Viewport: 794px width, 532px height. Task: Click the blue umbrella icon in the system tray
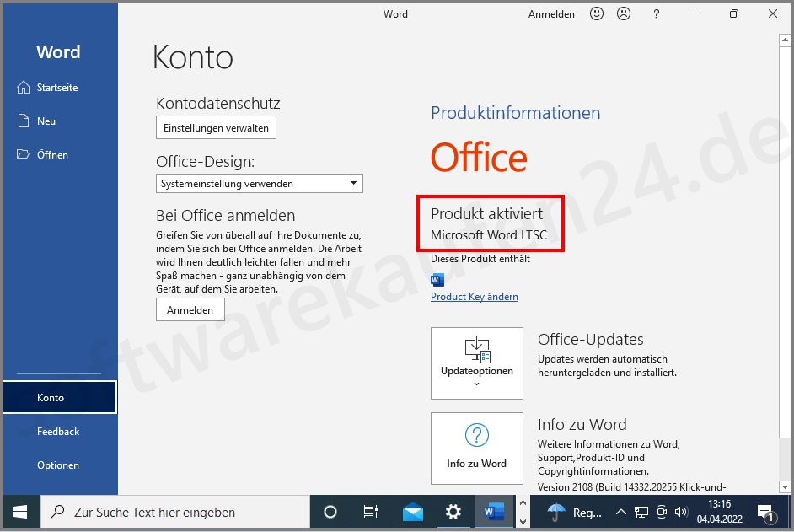555,511
